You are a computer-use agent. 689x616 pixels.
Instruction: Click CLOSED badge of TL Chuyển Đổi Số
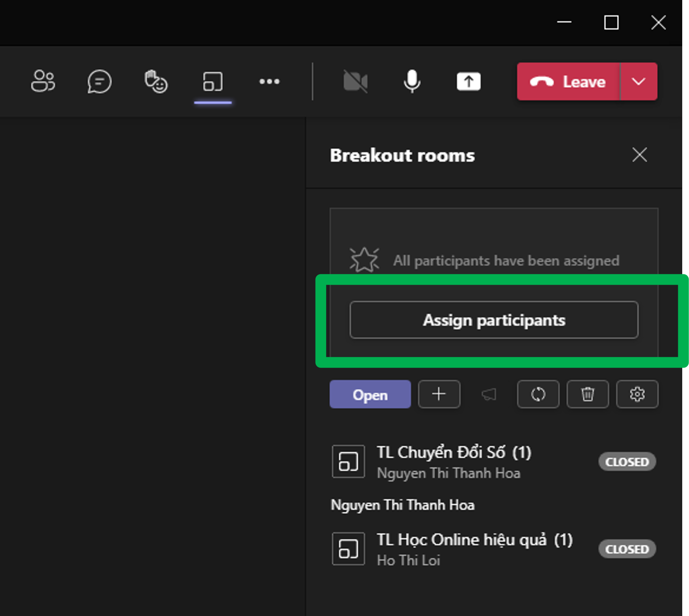[627, 462]
